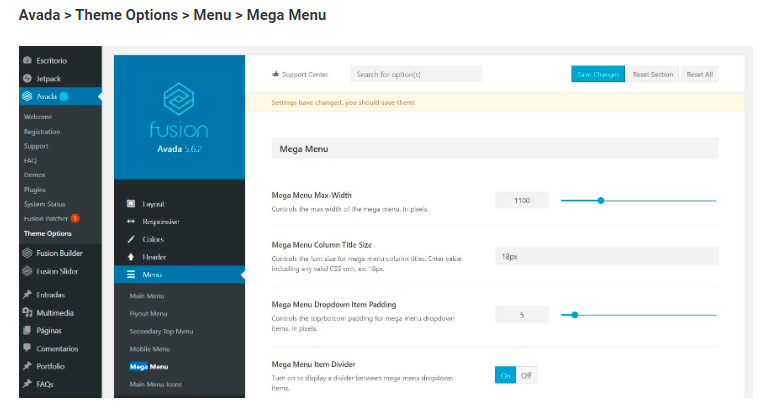Click the Menu hamburger icon
The image size is (784, 418).
[x=131, y=274]
